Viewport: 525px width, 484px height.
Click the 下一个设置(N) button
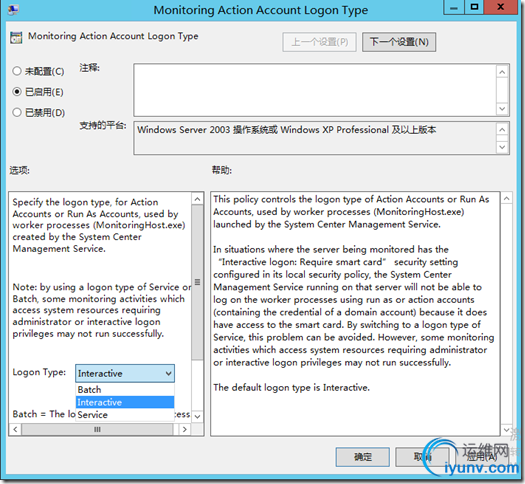click(399, 42)
